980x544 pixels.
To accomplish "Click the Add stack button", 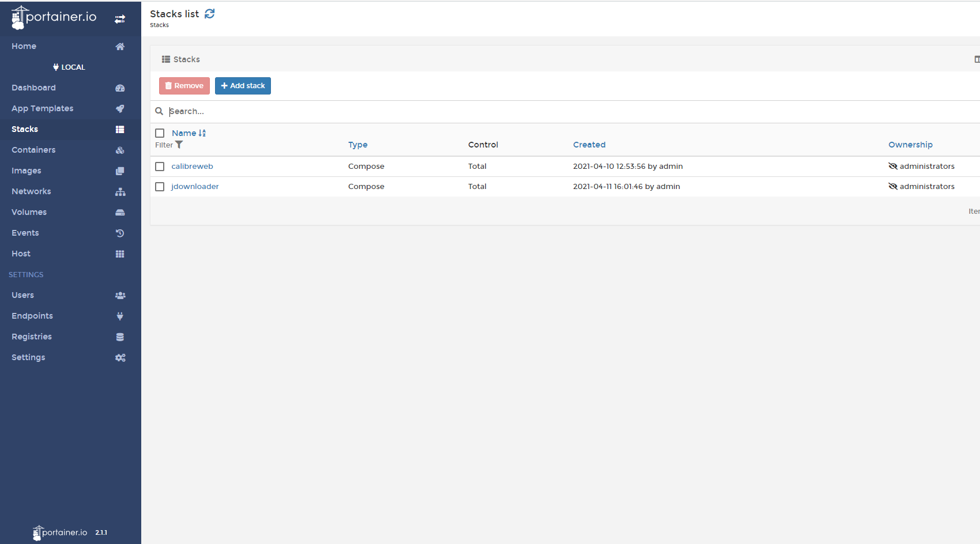I will 243,86.
